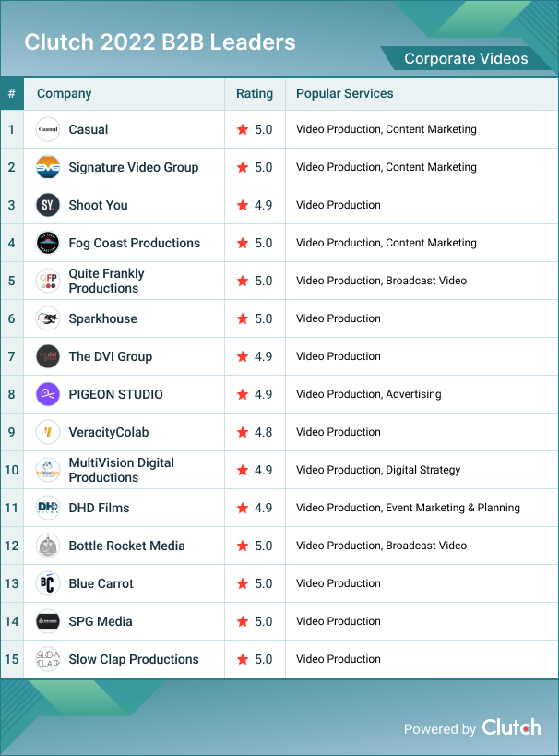Click the Rating column header
The width and height of the screenshot is (559, 756).
pos(255,93)
